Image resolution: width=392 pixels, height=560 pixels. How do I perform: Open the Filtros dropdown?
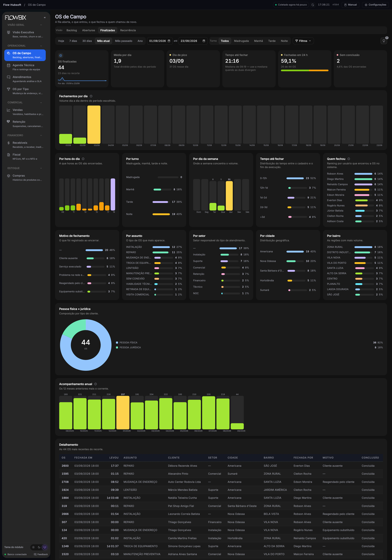point(303,41)
